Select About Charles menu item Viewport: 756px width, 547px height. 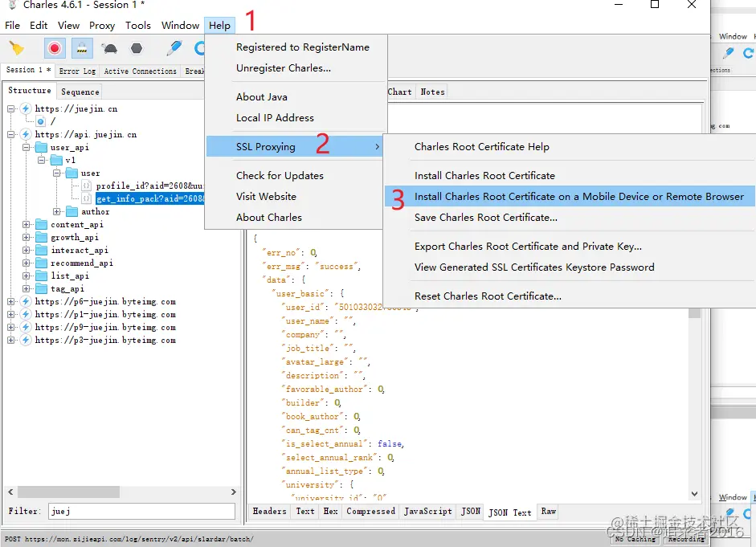269,218
